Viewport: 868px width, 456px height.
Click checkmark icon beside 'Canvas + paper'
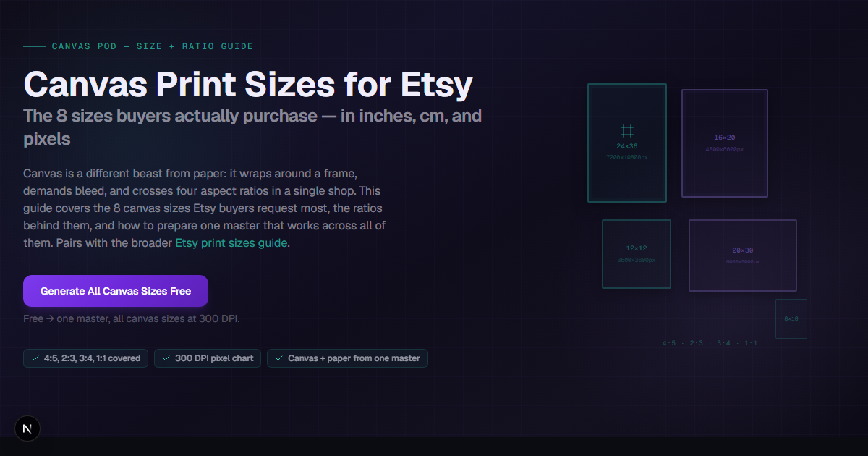click(x=279, y=358)
